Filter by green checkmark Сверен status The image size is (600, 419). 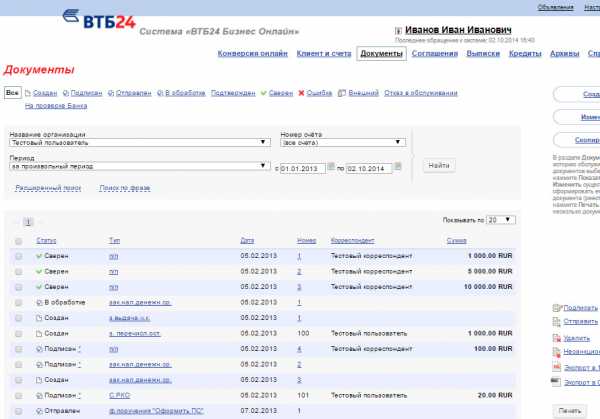point(278,93)
